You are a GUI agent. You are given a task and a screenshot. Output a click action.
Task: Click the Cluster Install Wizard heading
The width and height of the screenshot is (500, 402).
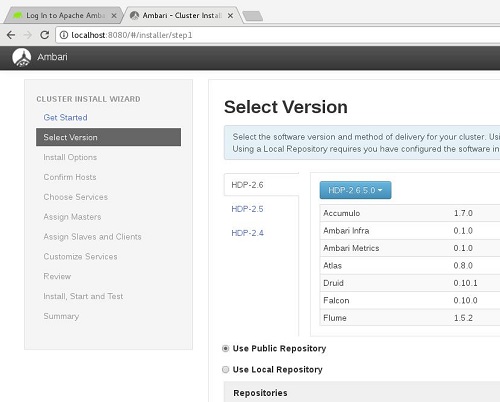[88, 99]
